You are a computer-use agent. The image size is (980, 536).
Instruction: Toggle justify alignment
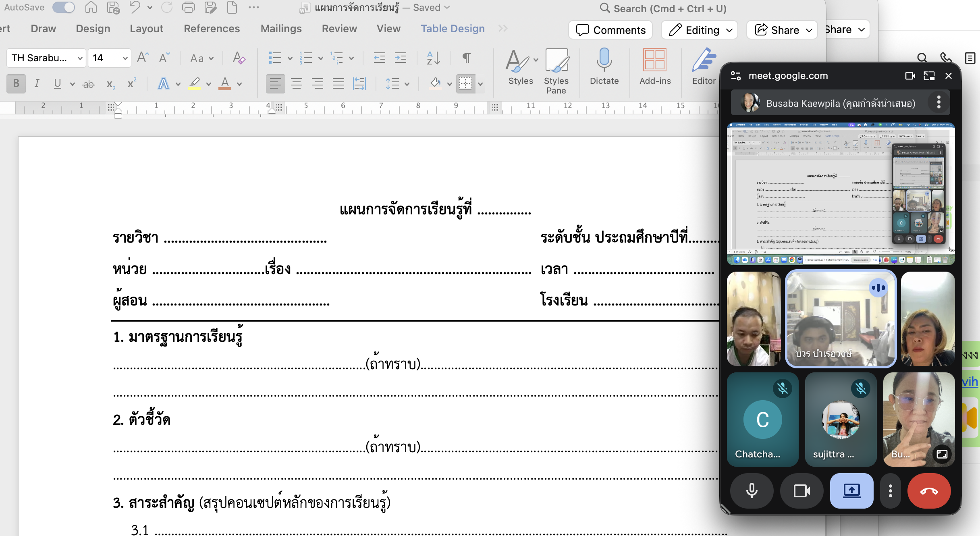click(338, 83)
